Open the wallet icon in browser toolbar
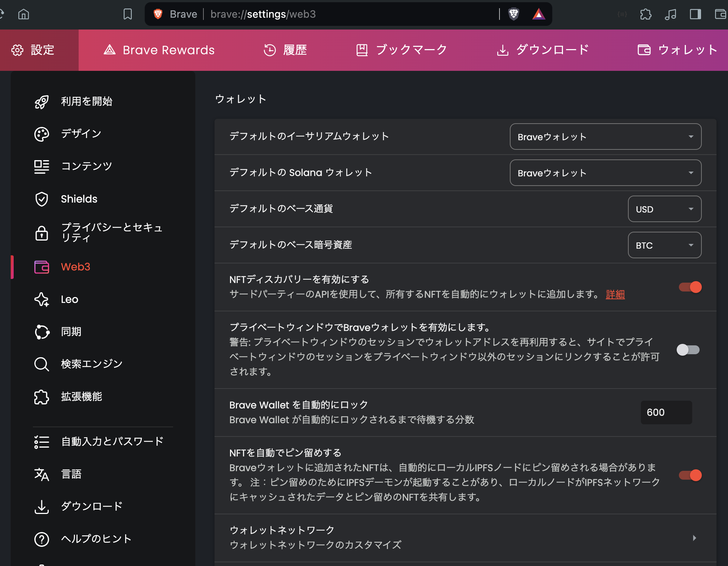 click(x=720, y=14)
